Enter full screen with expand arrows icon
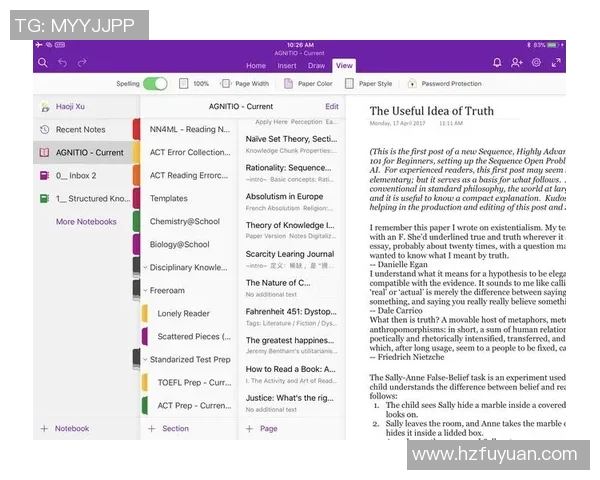 pos(555,62)
